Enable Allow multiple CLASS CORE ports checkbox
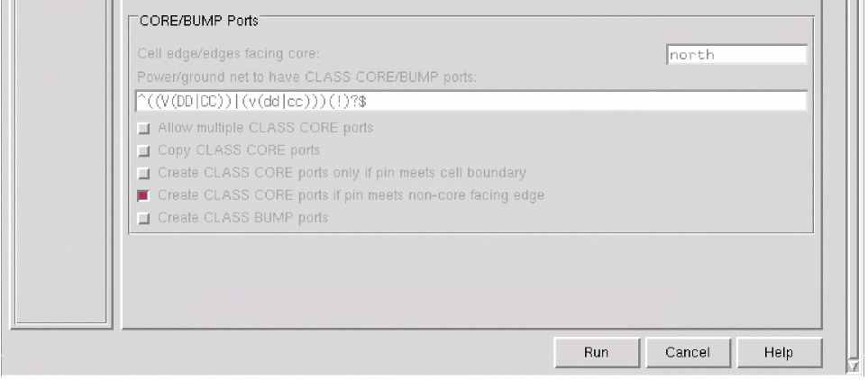 click(x=142, y=128)
